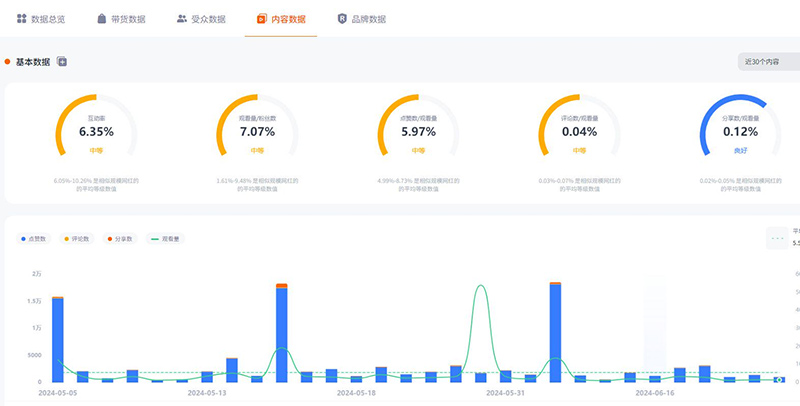Click the dashed average-line legend box
800x406 pixels.
(777, 238)
